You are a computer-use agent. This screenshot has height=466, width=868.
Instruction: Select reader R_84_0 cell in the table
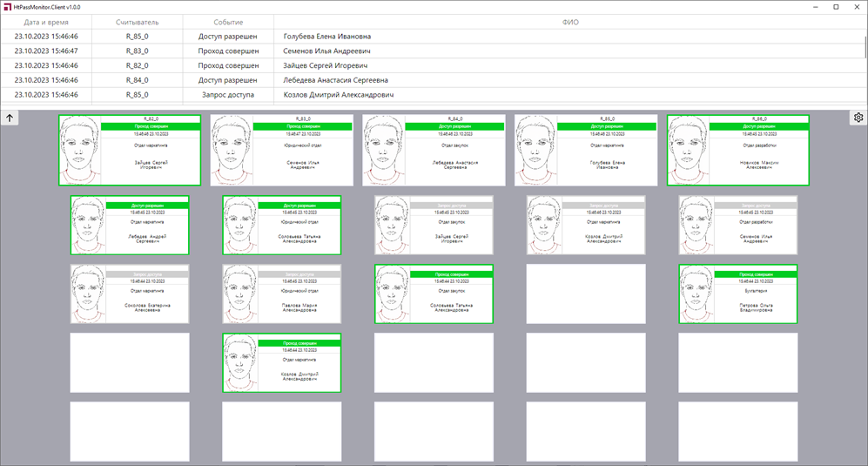[138, 80]
